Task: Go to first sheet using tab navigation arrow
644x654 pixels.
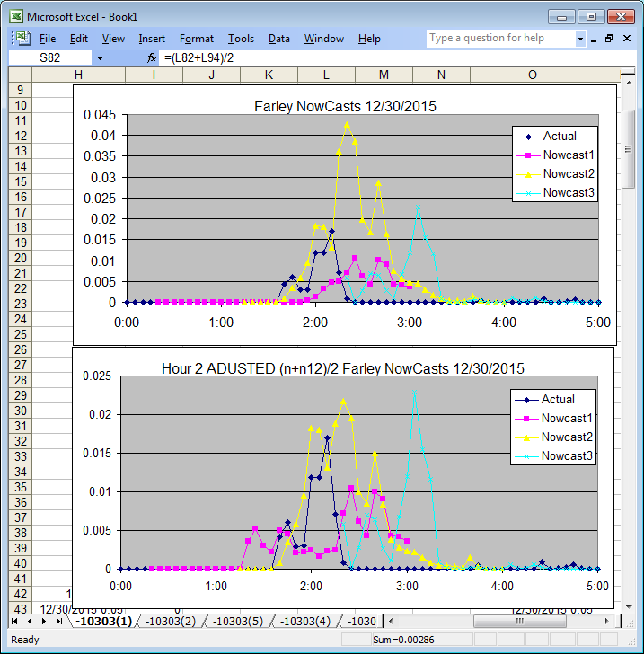Action: (x=15, y=622)
